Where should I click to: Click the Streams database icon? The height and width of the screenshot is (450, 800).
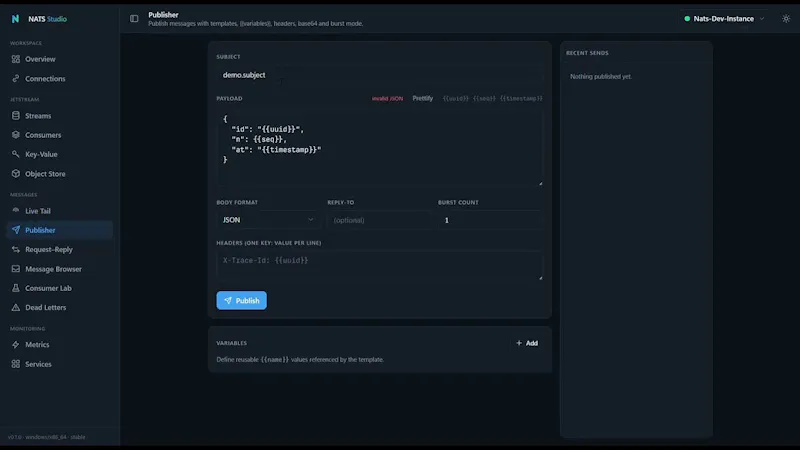(x=16, y=116)
